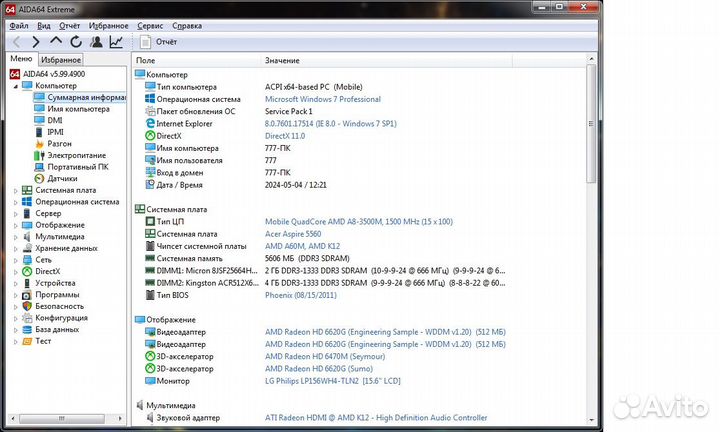
Task: Click the Сеть network icon
Action: (x=27, y=260)
